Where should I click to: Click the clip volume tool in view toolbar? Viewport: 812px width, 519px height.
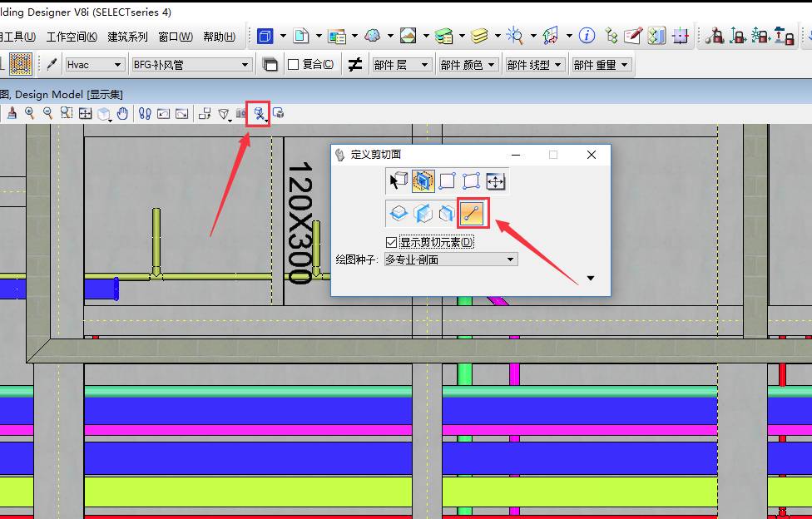(x=260, y=114)
